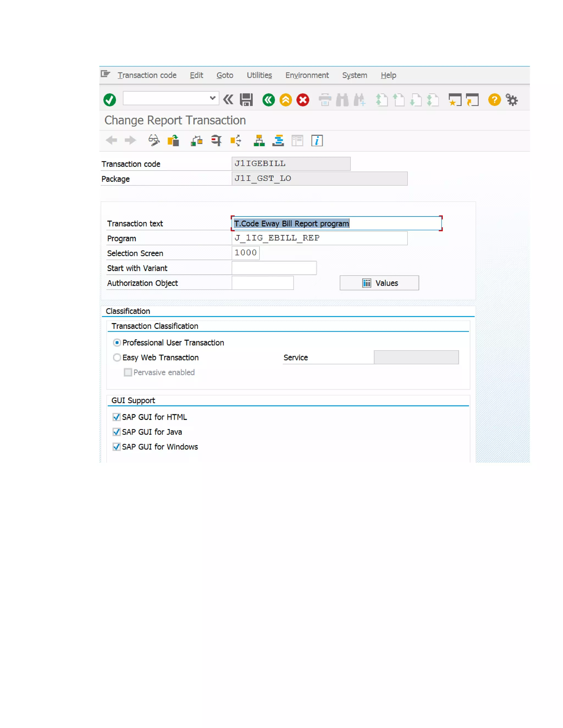This screenshot has width=563, height=728.
Task: Open the Transaction code menu
Action: [147, 75]
